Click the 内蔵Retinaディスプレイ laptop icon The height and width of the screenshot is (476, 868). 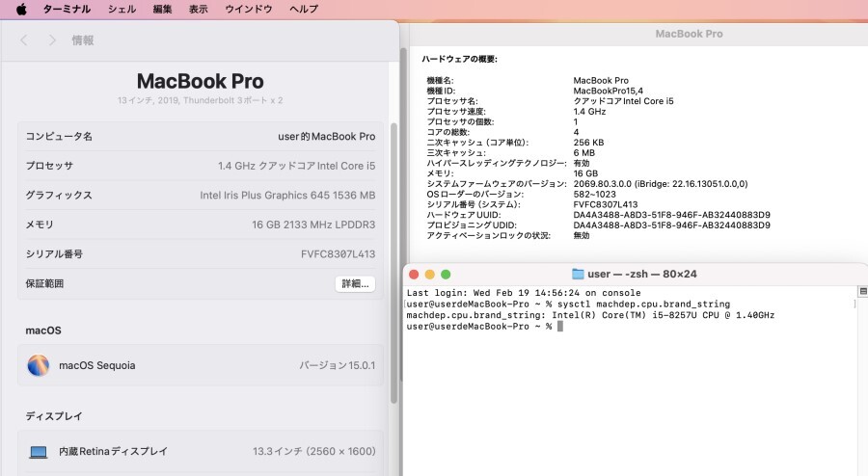[39, 451]
